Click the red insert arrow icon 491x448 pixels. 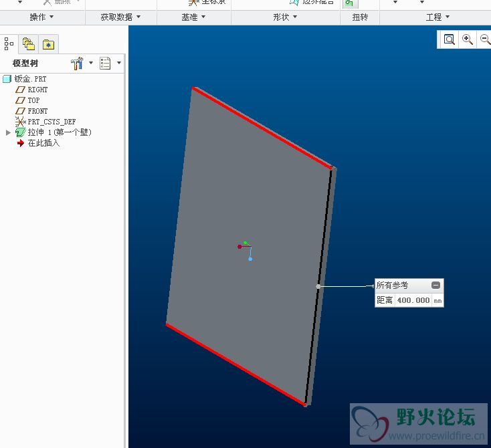(x=21, y=143)
